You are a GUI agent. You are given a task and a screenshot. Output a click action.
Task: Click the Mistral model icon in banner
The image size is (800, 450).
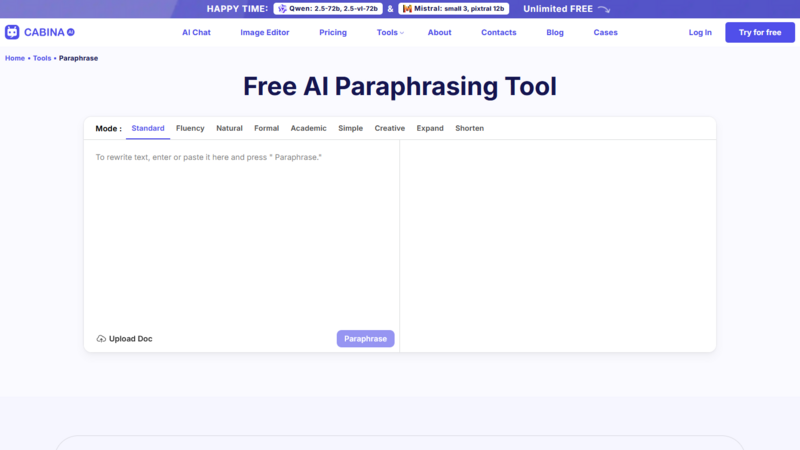point(407,9)
